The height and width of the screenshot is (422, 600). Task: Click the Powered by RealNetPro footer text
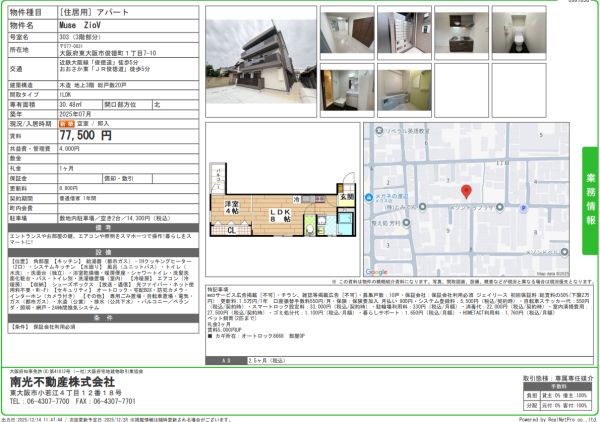pyautogui.click(x=558, y=420)
